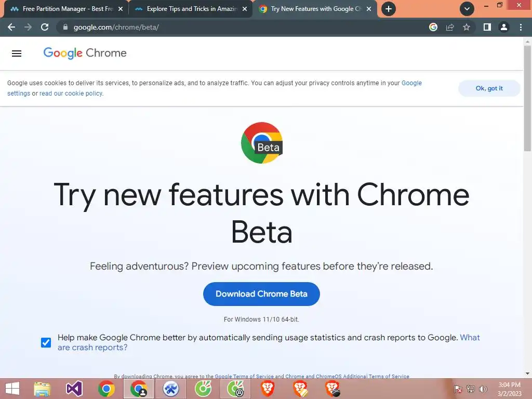The width and height of the screenshot is (532, 399).
Task: Click the Chrome Beta logo image
Action: tap(262, 143)
